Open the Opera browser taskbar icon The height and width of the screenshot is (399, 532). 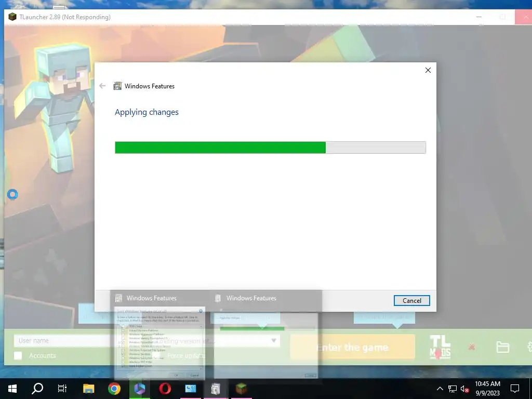tap(165, 389)
